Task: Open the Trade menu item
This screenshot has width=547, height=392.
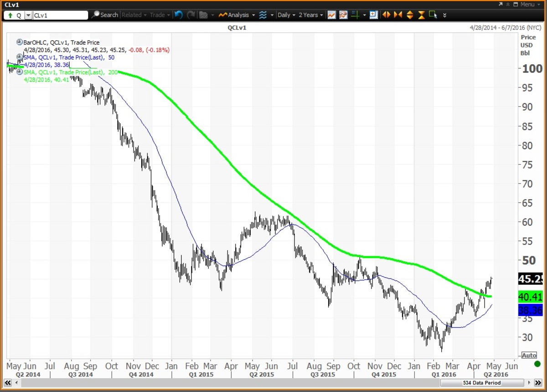Action: [x=157, y=15]
